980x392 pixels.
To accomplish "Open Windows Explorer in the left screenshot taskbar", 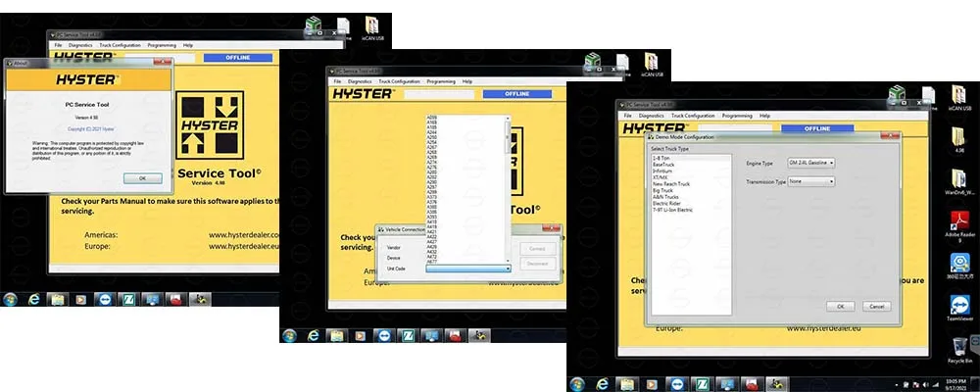I will point(57,299).
